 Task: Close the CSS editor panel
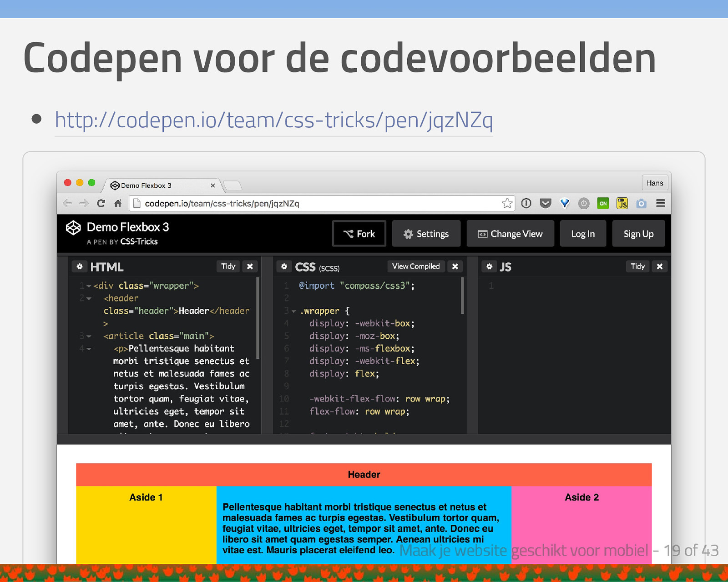coord(455,266)
